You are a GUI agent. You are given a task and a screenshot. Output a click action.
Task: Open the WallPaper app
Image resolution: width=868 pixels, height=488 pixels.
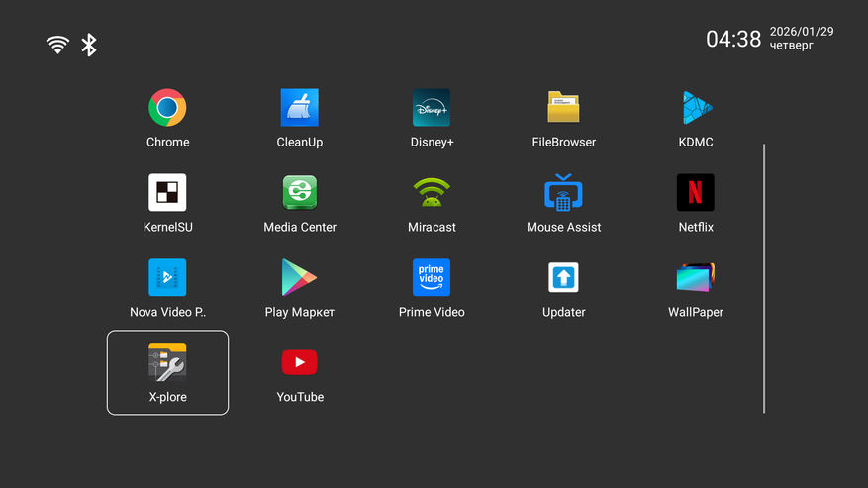[696, 277]
